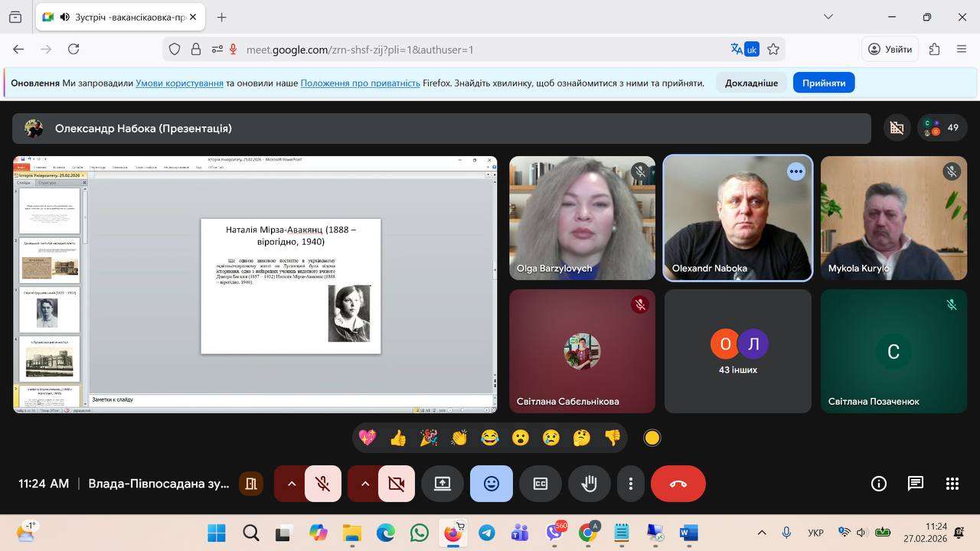The height and width of the screenshot is (551, 980).
Task: Expand the audio settings arrow
Action: click(x=291, y=484)
